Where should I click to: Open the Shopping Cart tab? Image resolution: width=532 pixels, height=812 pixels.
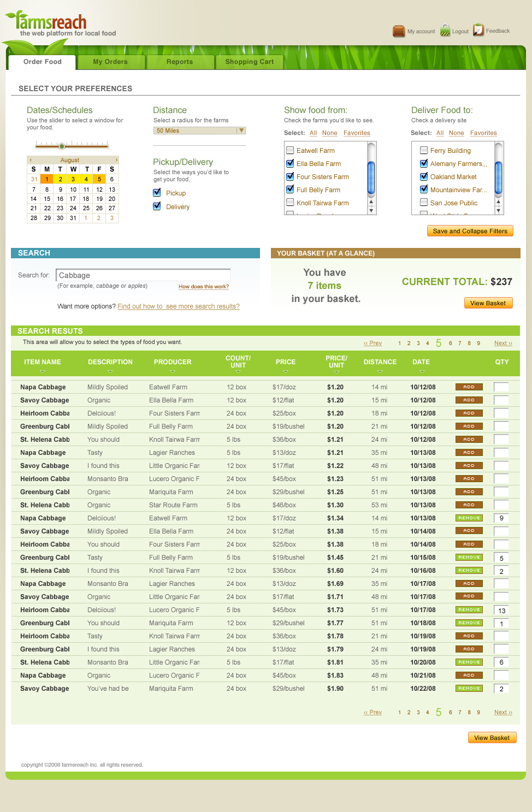[249, 62]
